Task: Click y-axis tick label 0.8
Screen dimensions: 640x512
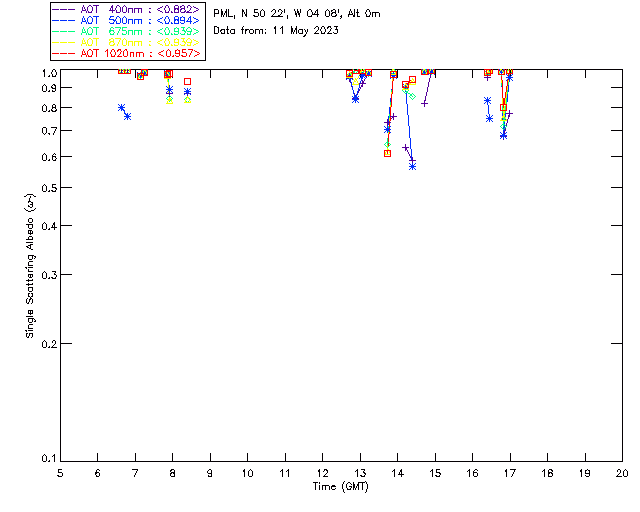Action: click(x=49, y=108)
